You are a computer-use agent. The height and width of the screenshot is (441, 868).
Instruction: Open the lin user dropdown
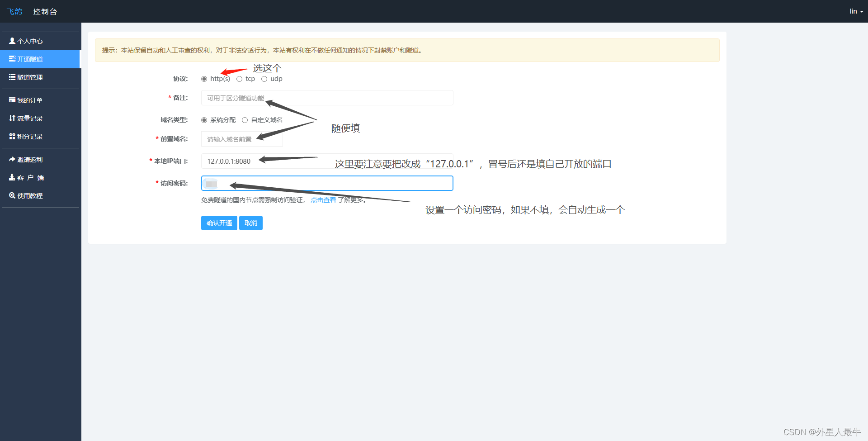tap(856, 11)
